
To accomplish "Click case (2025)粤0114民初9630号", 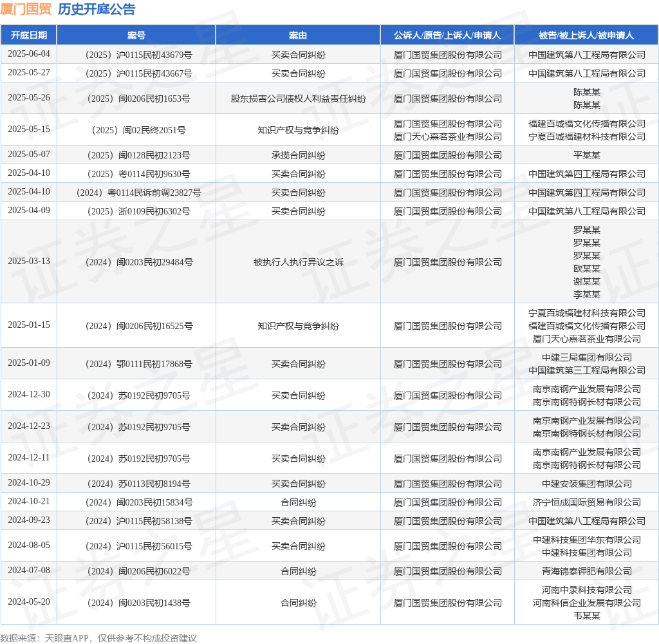I will 139,174.
